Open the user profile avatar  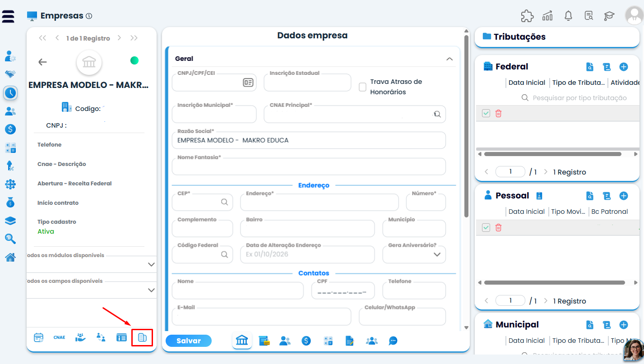pyautogui.click(x=634, y=16)
